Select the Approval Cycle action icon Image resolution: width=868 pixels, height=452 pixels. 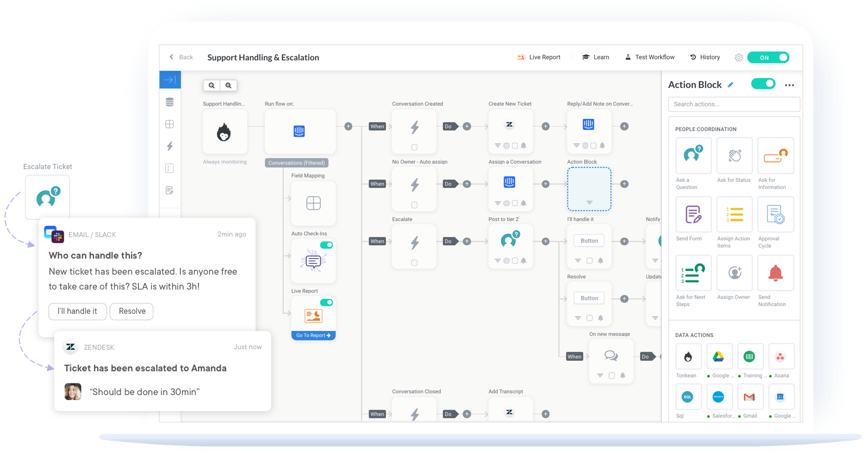775,214
